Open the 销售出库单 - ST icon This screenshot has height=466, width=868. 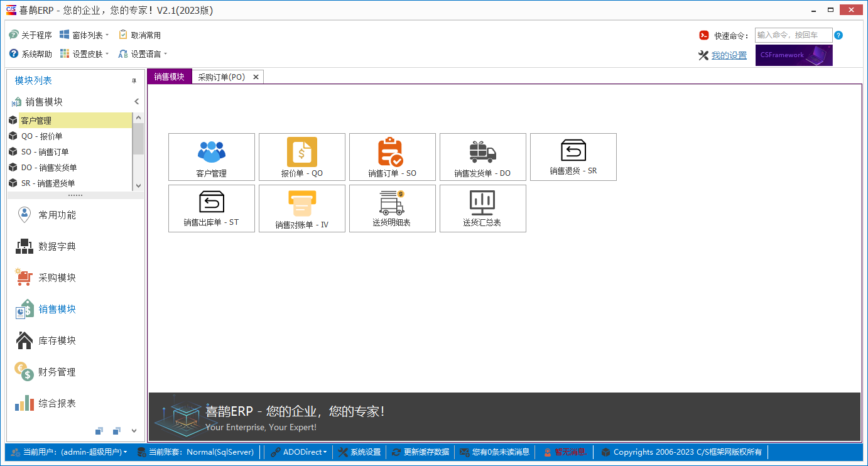click(x=211, y=208)
